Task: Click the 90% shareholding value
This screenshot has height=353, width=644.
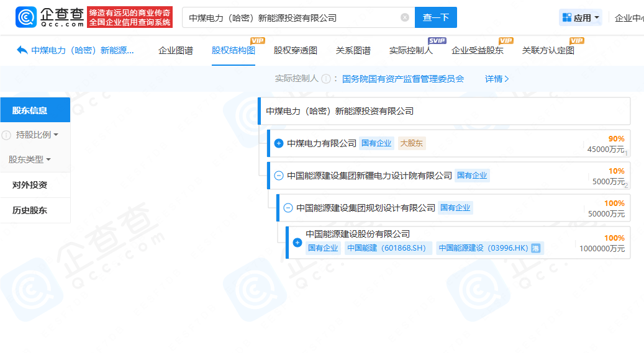Action: point(616,139)
